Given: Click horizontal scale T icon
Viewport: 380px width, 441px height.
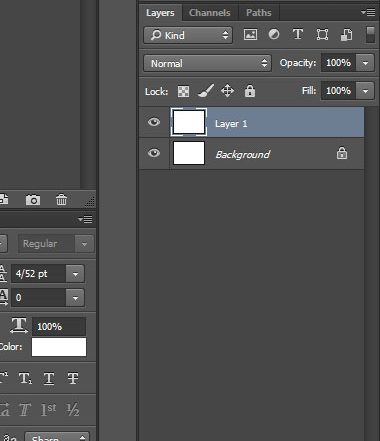Looking at the screenshot, I should pos(19,325).
